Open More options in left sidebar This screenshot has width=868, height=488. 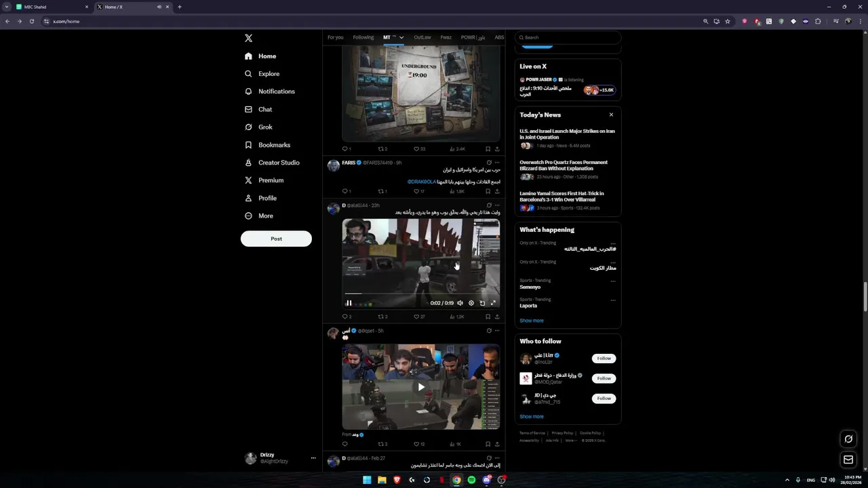click(260, 216)
